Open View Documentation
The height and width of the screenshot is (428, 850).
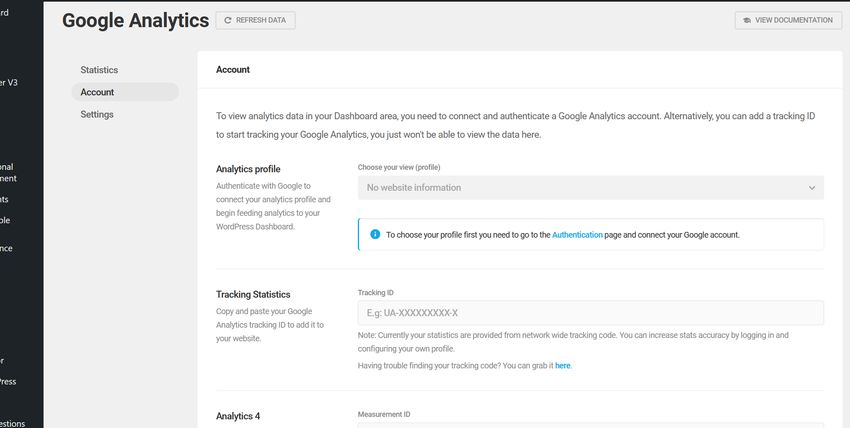(788, 20)
